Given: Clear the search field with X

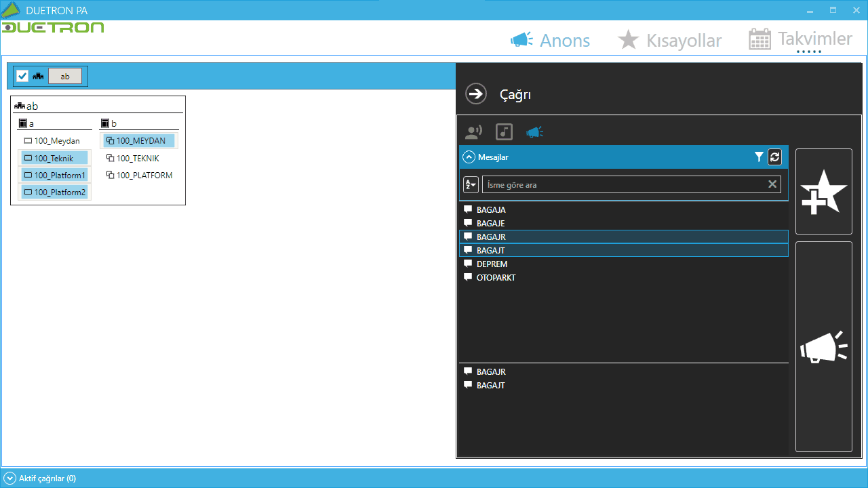Looking at the screenshot, I should coord(772,184).
